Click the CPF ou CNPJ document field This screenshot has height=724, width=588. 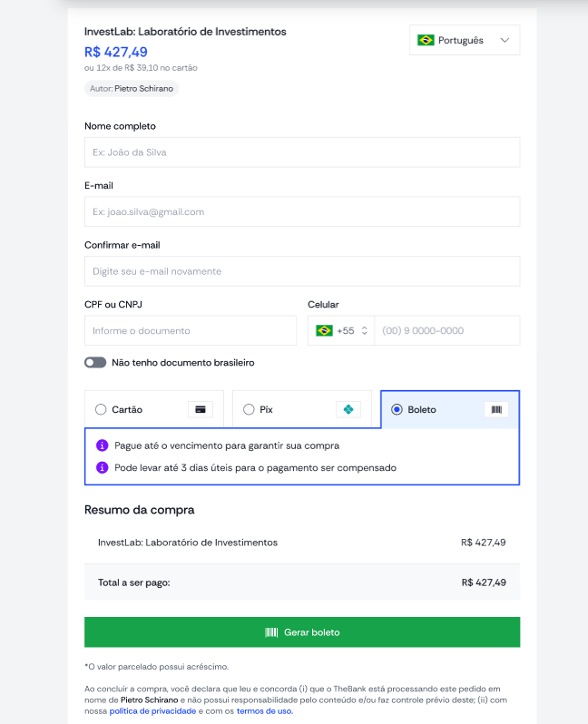pyautogui.click(x=191, y=330)
